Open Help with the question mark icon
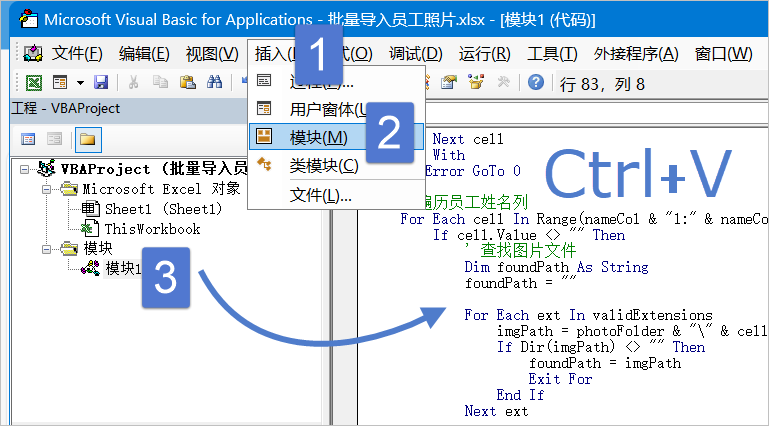 click(536, 83)
